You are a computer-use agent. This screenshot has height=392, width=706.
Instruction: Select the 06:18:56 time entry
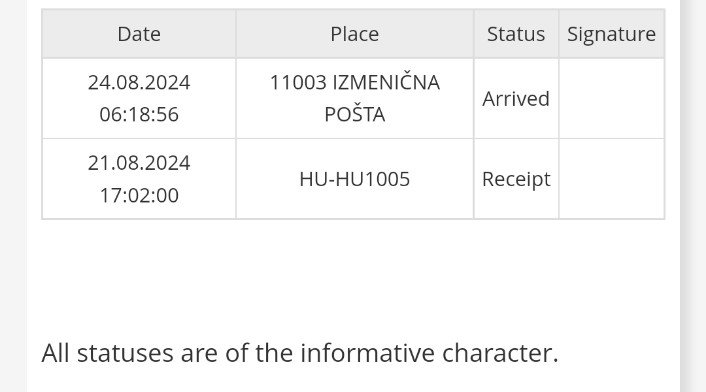point(139,114)
